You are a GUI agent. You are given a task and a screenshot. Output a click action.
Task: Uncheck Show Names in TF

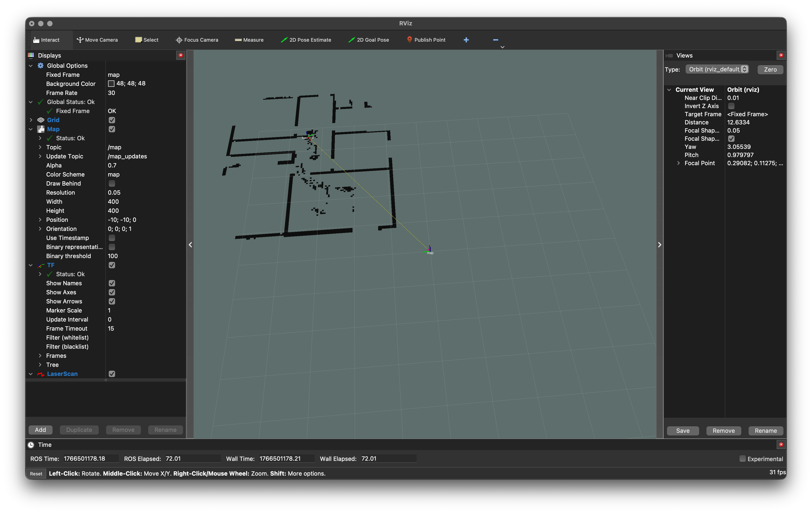[112, 283]
